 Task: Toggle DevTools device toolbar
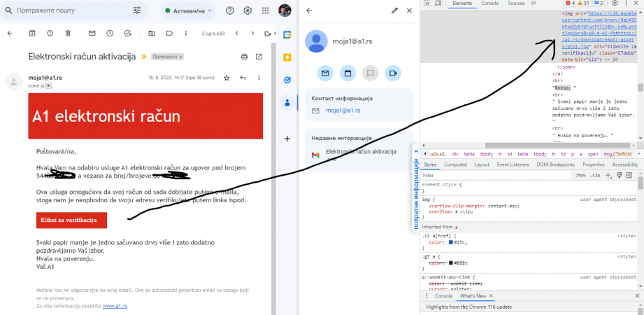tap(438, 3)
